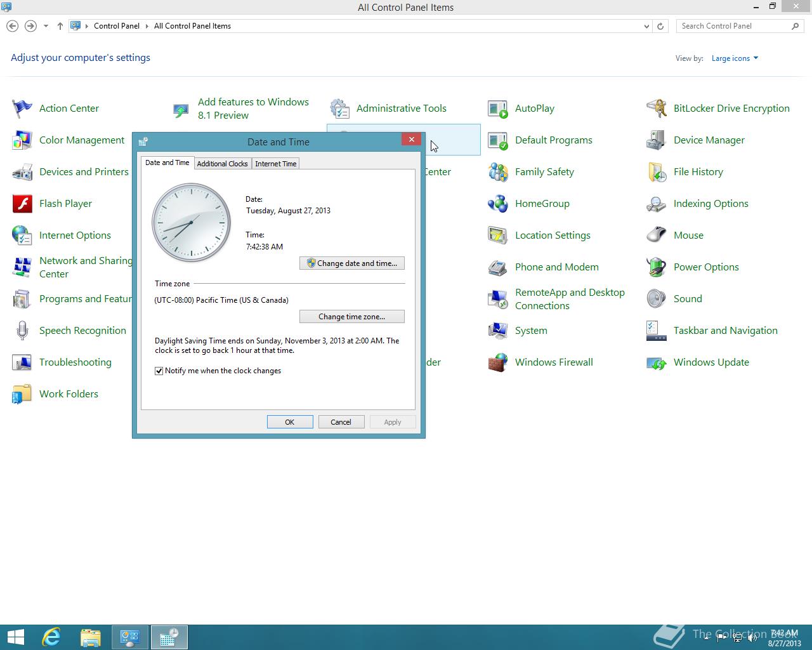Open the Windows Firewall brick icon

498,362
